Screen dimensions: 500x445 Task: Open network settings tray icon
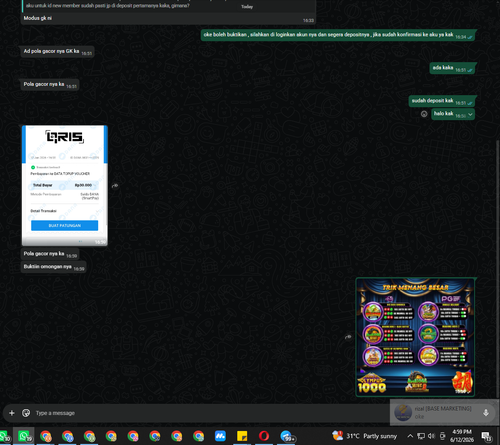421,436
